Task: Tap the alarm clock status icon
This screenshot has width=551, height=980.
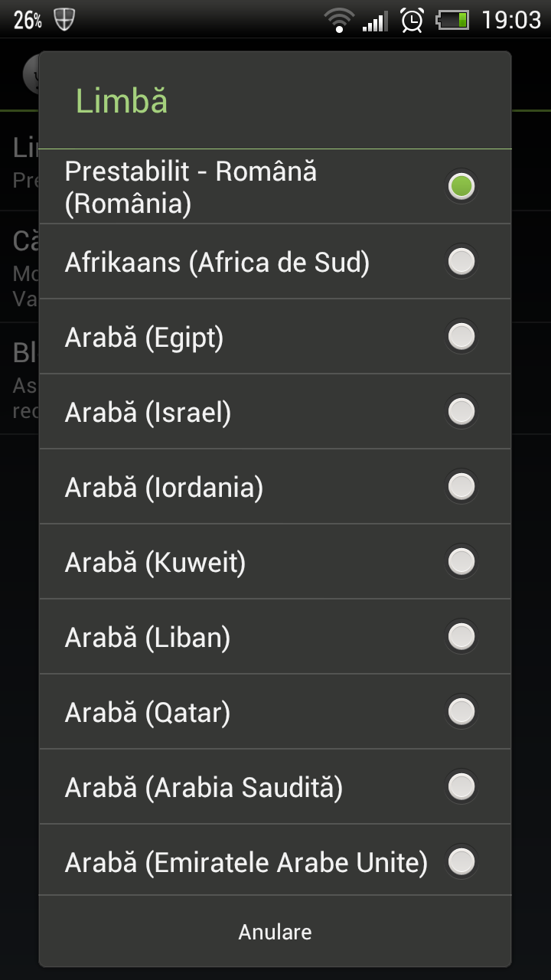Action: (x=412, y=20)
